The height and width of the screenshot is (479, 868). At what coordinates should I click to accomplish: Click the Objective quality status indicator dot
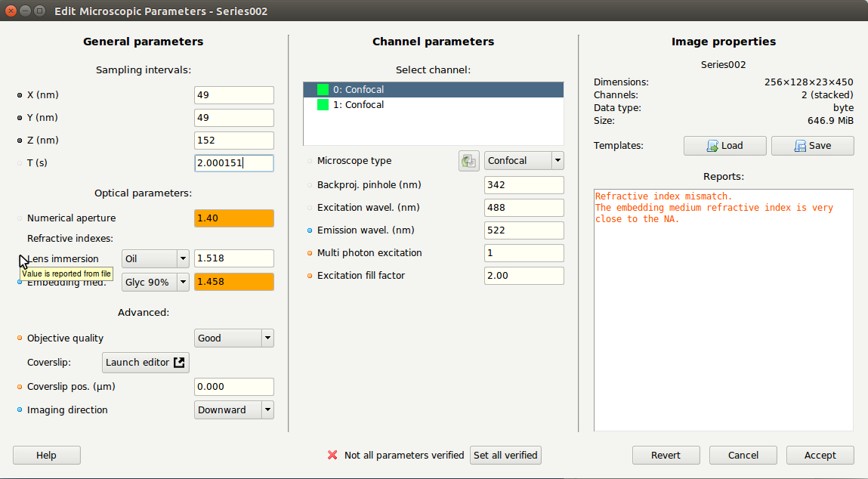(20, 338)
